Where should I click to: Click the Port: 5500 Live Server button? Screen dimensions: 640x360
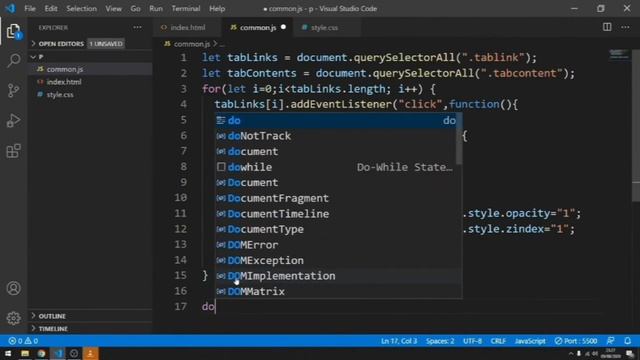pyautogui.click(x=576, y=341)
